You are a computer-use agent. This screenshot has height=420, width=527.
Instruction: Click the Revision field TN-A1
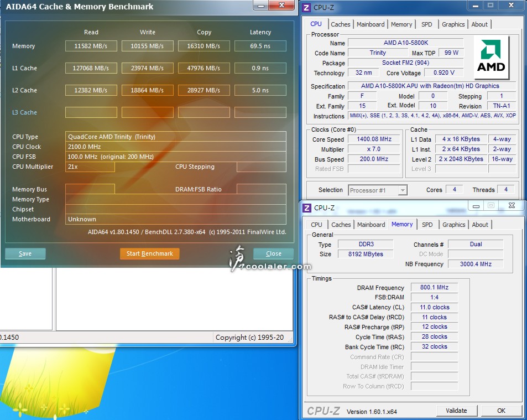pos(502,106)
